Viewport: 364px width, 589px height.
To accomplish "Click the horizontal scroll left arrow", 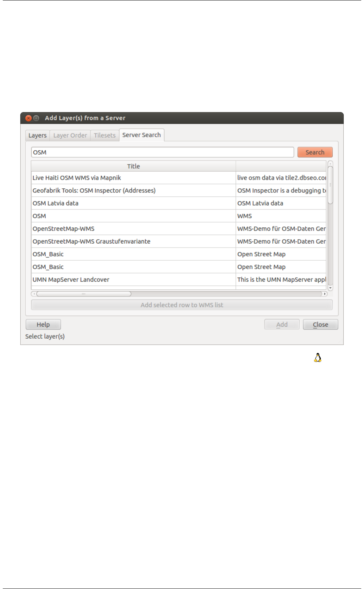I will (x=34, y=294).
